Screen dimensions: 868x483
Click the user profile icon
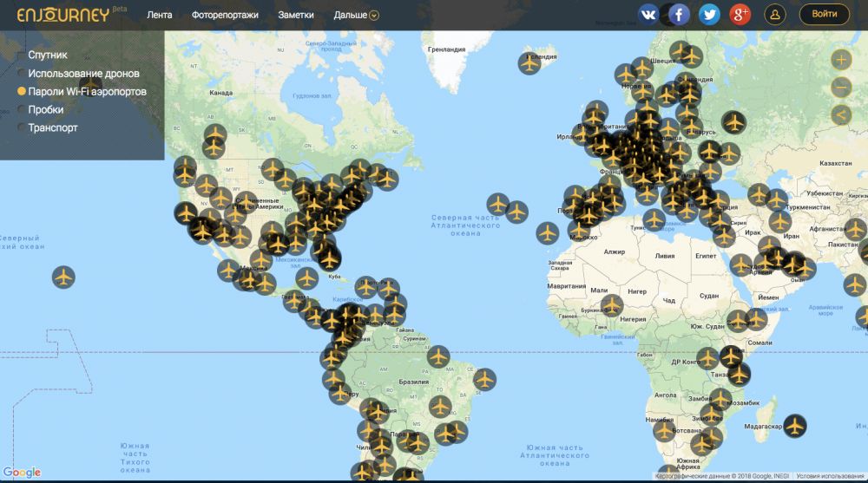click(x=775, y=15)
